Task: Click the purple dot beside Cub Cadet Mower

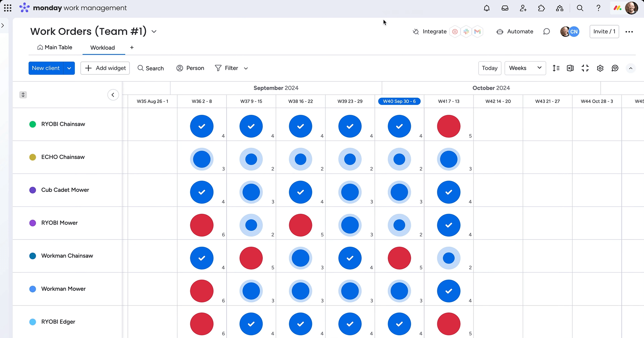Action: 33,190
